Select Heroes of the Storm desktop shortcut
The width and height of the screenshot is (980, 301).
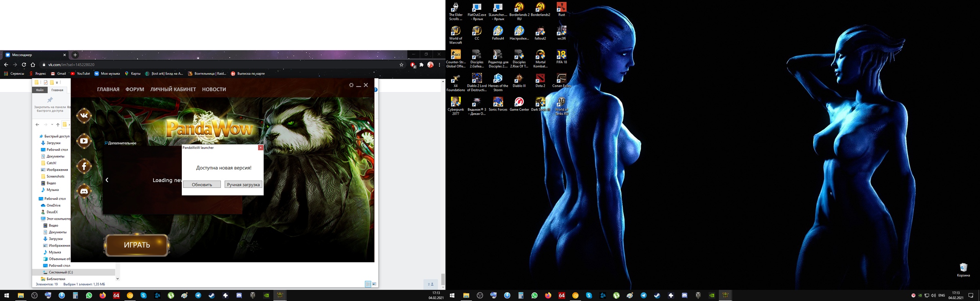pos(498,82)
